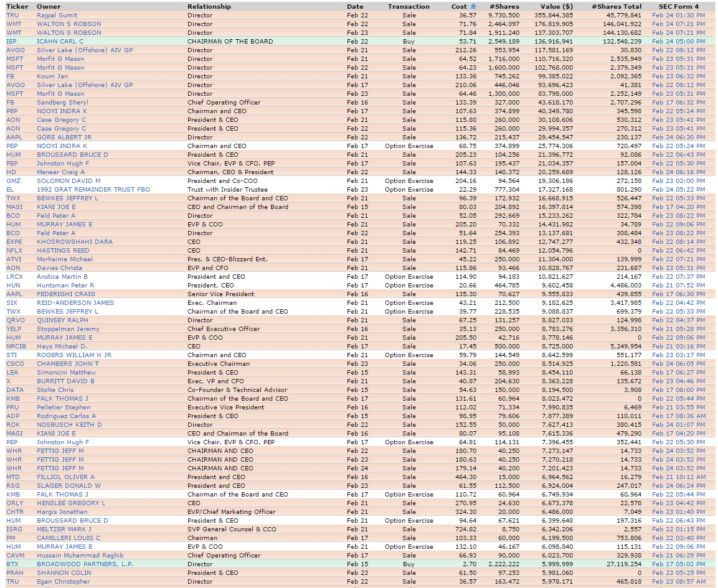Open SEC filing dated Feb 24 05:00 PM

(x=678, y=42)
